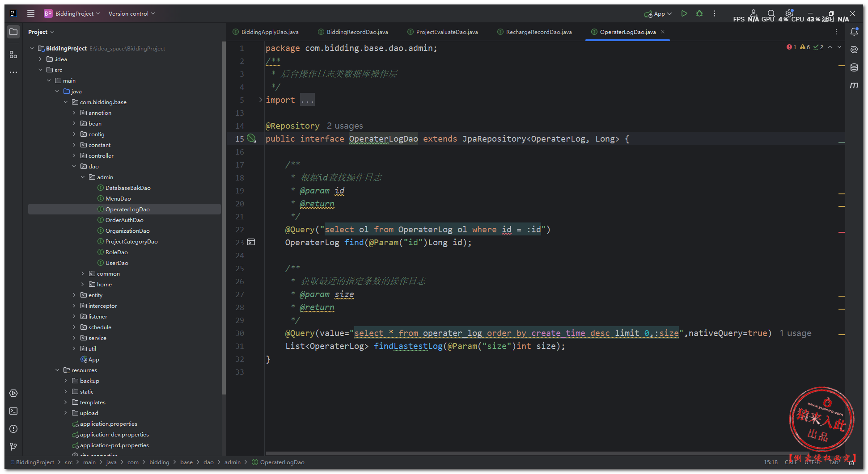Collapse the dao folder in tree
Image resolution: width=868 pixels, height=474 pixels.
pyautogui.click(x=74, y=167)
